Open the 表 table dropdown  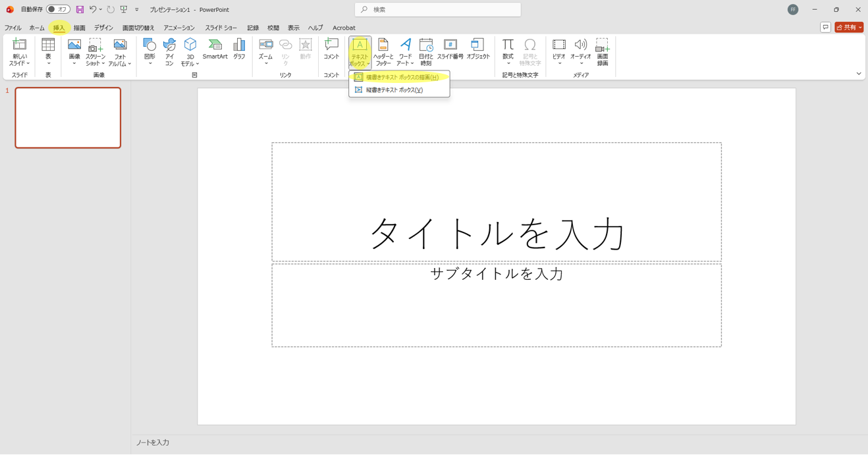pyautogui.click(x=48, y=52)
